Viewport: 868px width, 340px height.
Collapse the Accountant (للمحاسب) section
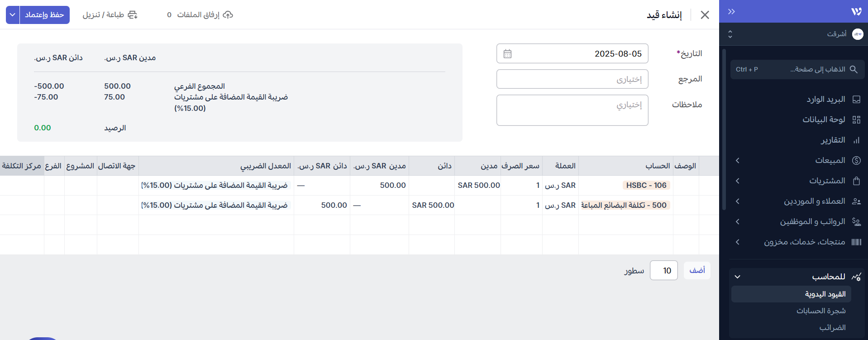pyautogui.click(x=738, y=277)
